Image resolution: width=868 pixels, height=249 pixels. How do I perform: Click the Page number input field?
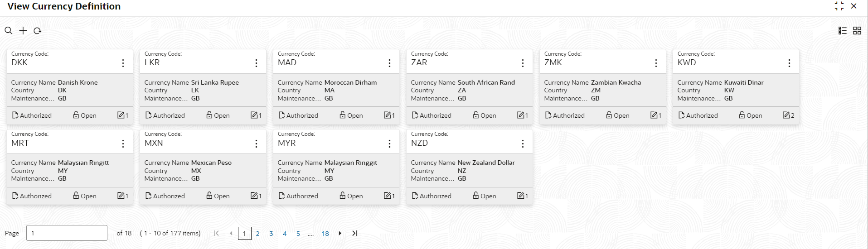[67, 233]
